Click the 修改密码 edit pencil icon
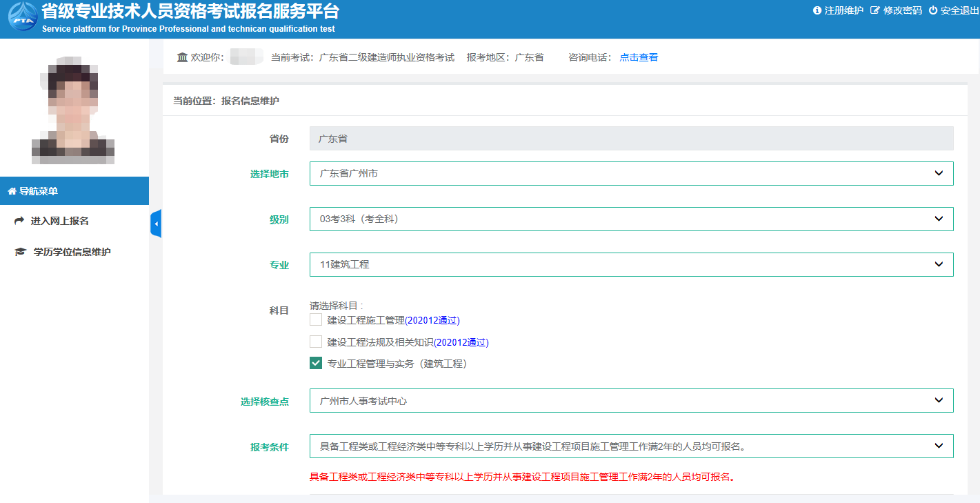 pyautogui.click(x=875, y=10)
